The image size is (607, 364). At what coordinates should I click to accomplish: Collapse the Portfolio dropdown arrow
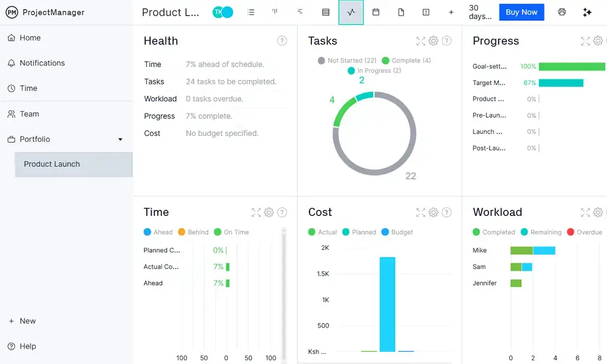click(x=120, y=140)
